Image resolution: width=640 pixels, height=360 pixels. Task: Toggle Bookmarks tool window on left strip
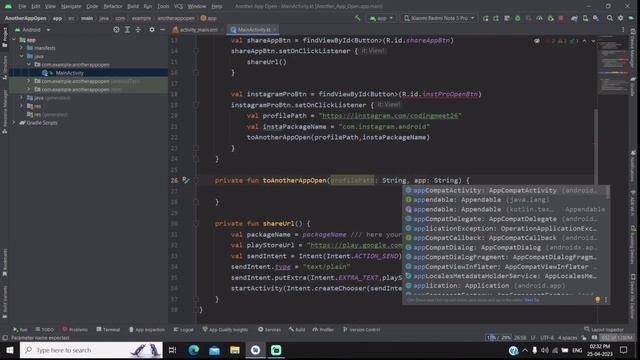pos(4,262)
